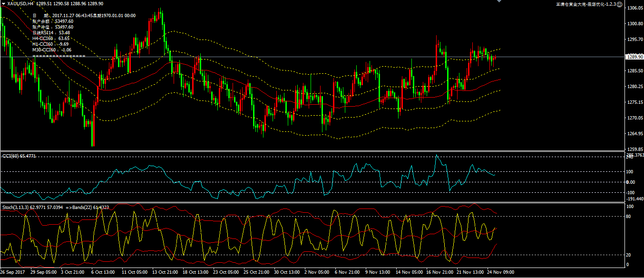Click the 1259.85 price scale value

click(635, 149)
